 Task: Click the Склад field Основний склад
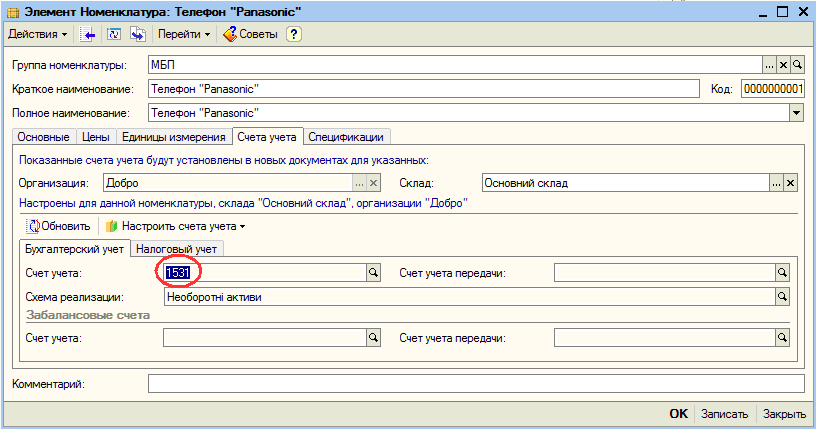(x=626, y=183)
